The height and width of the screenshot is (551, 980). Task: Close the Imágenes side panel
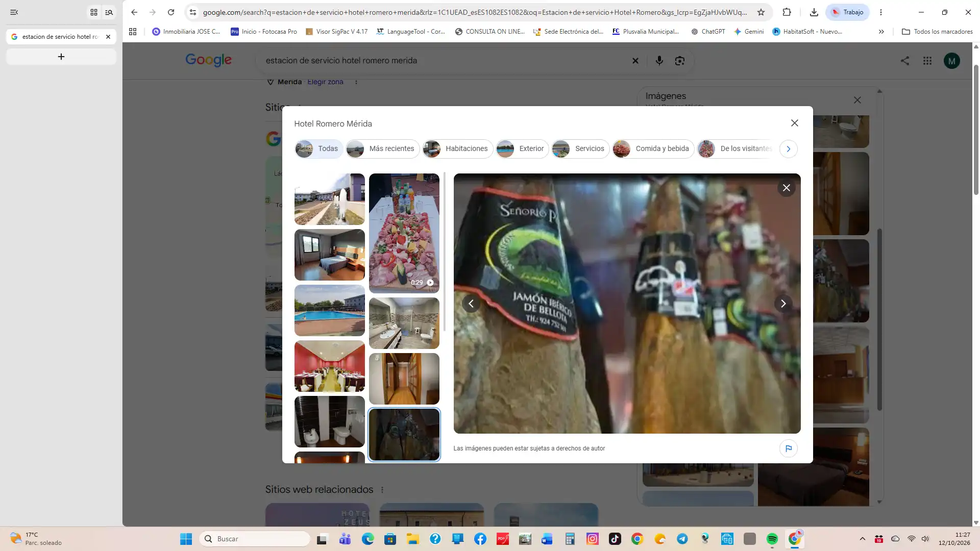pos(857,100)
